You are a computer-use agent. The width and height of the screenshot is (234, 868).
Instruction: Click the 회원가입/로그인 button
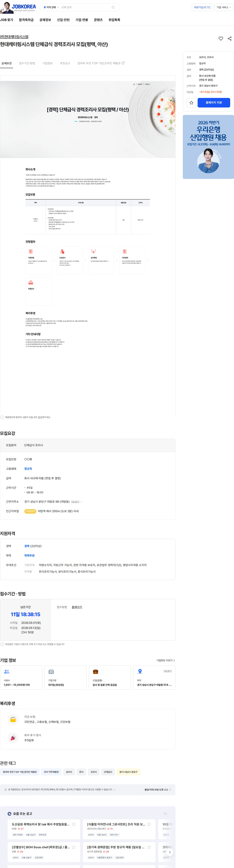coord(202,7)
